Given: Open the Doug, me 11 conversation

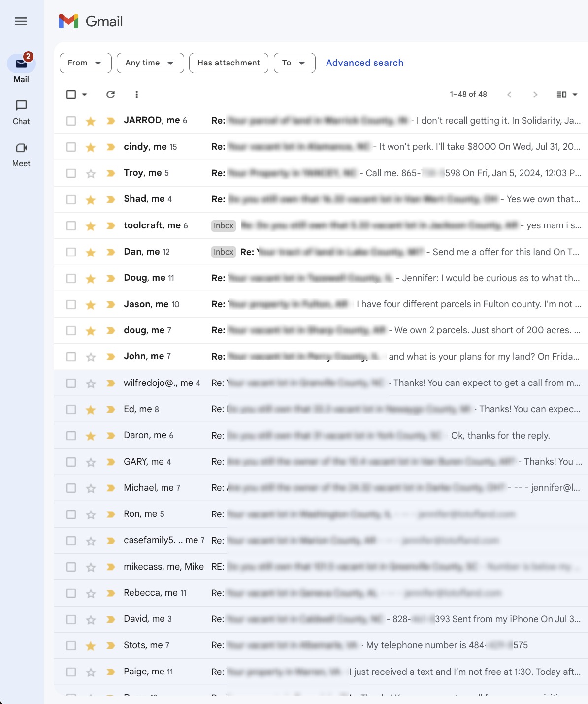Looking at the screenshot, I should coord(321,278).
